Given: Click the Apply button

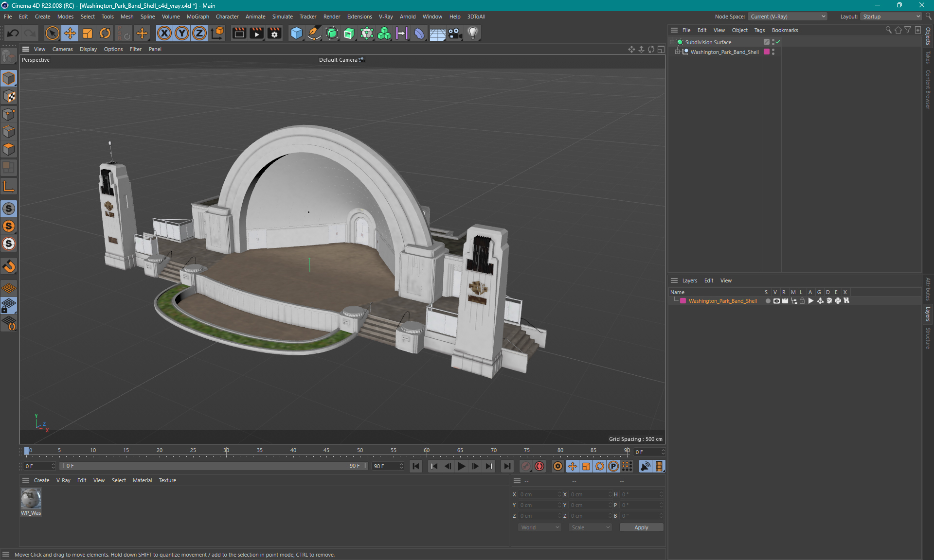Looking at the screenshot, I should click(641, 527).
